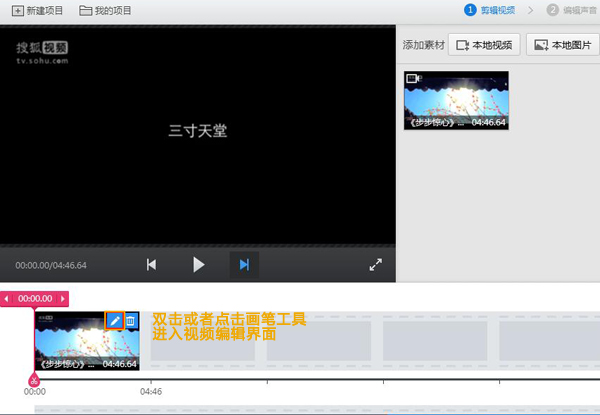Add a local image (本地图片)

click(x=564, y=45)
